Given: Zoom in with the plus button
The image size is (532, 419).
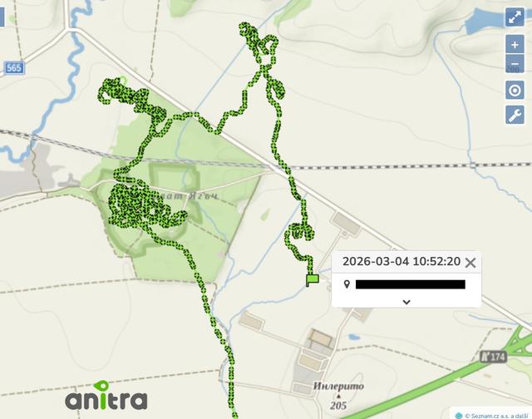Looking at the screenshot, I should pos(515,44).
